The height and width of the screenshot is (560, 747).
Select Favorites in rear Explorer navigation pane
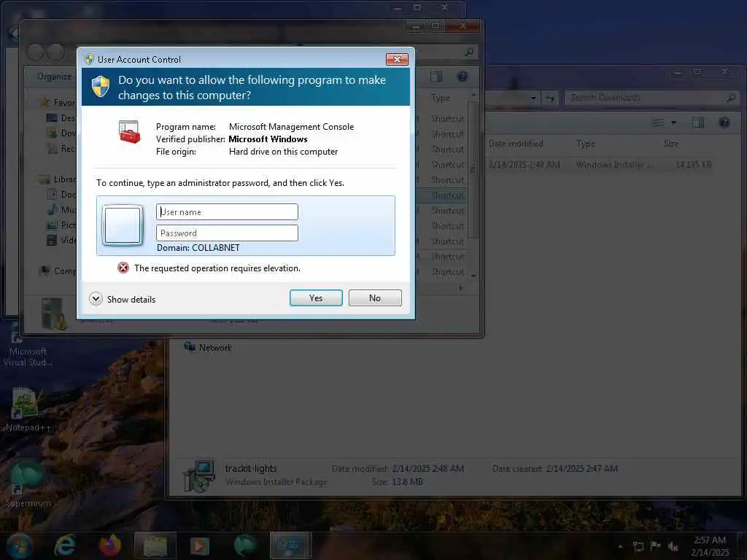(58, 102)
